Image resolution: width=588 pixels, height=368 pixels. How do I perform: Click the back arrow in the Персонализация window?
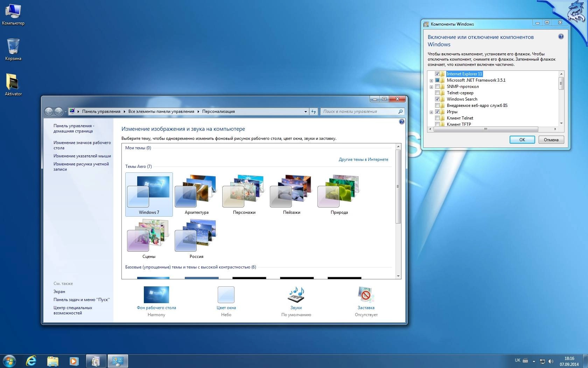point(49,111)
